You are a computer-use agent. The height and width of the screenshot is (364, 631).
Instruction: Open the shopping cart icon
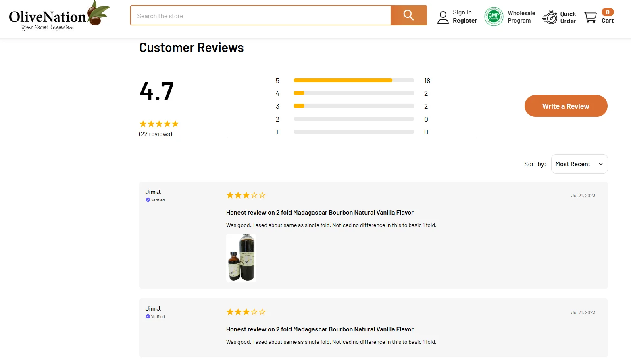(590, 17)
